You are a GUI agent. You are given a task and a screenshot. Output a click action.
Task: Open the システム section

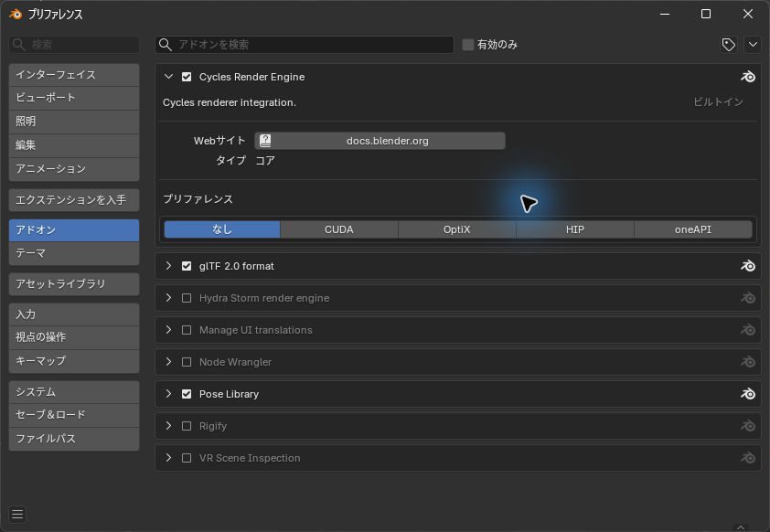click(x=74, y=392)
